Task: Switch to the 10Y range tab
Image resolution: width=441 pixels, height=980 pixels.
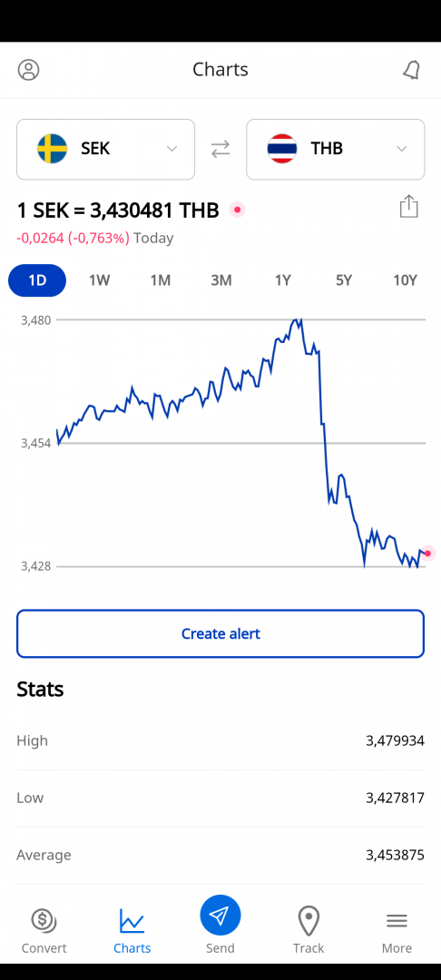Action: click(x=405, y=280)
